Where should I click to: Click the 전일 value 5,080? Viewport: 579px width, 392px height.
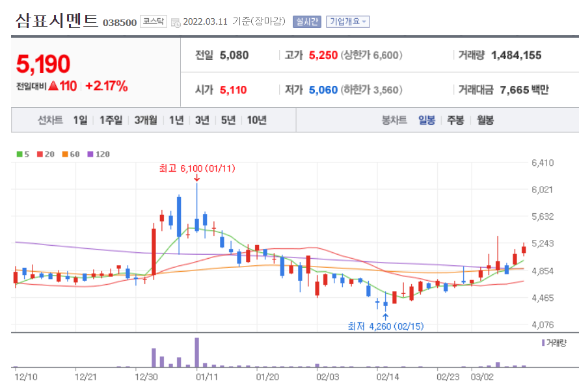click(234, 55)
